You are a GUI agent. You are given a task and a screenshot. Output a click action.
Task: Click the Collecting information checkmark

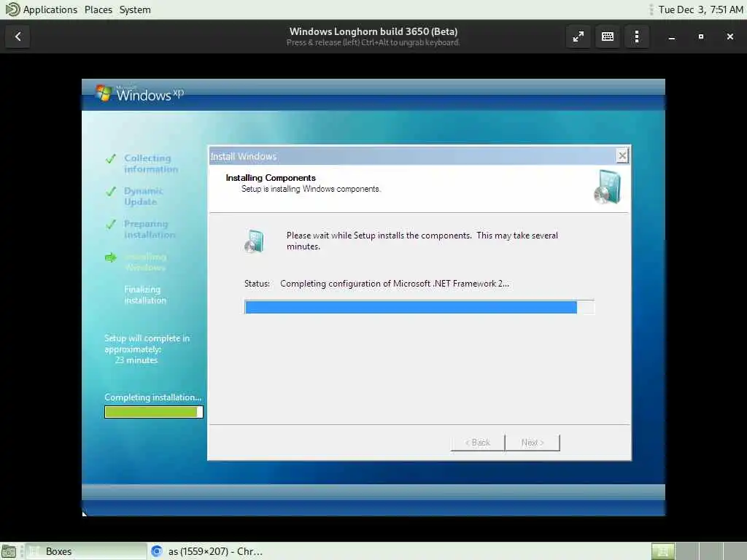click(x=111, y=158)
